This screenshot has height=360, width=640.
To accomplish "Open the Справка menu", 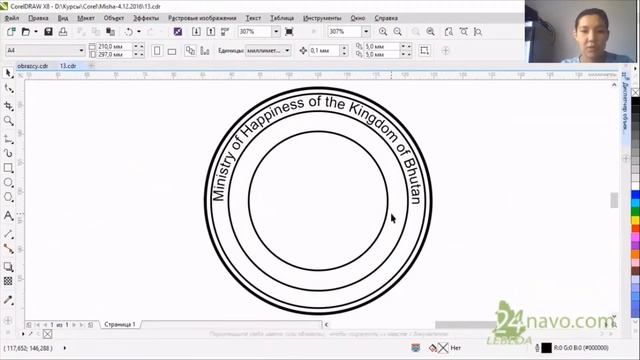I will point(386,18).
